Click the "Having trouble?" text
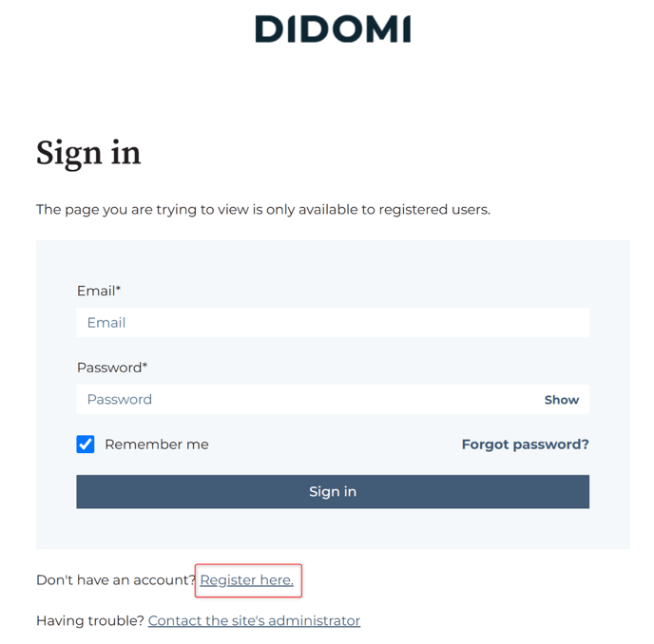654x644 pixels. pyautogui.click(x=90, y=620)
